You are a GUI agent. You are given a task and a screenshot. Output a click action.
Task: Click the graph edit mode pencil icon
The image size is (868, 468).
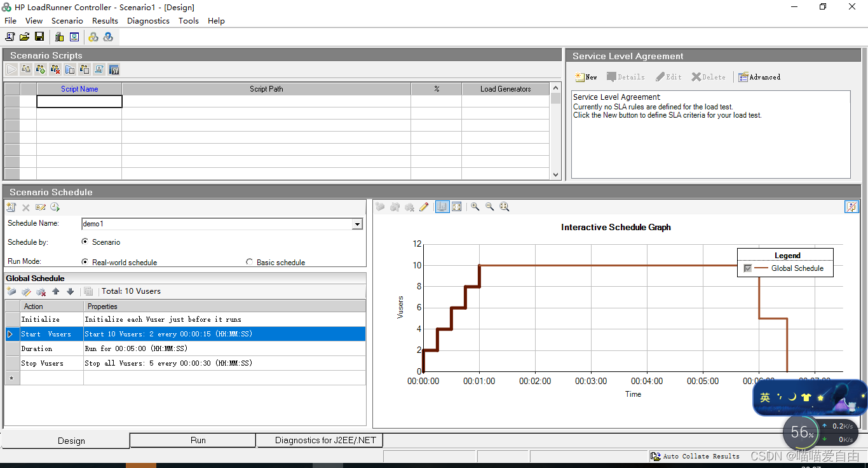[x=424, y=207]
